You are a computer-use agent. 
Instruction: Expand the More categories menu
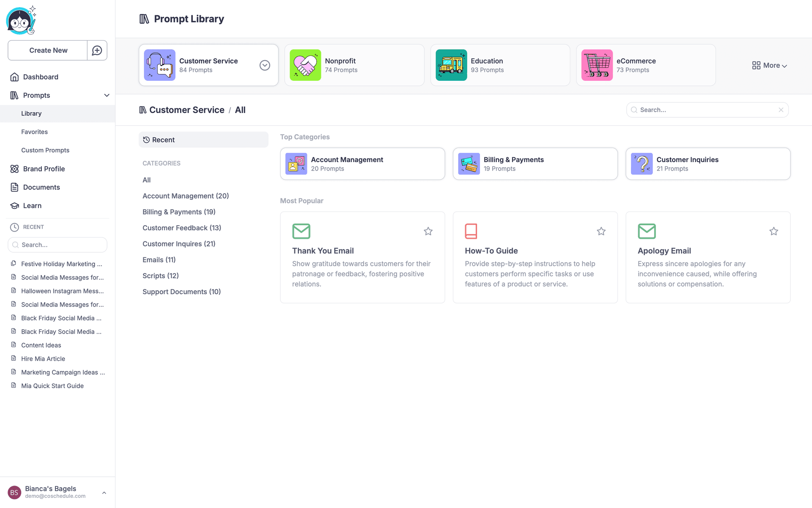769,65
